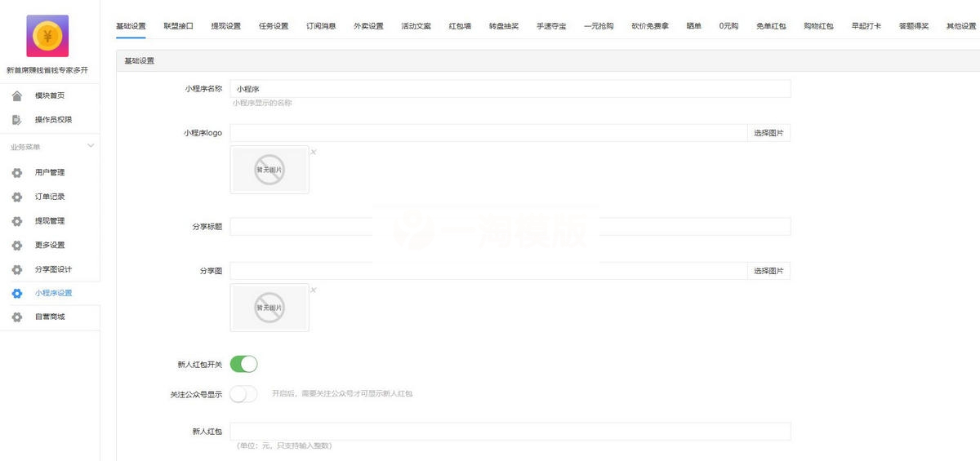Click 选择图片 for the 分享图 field
Viewport: 980px width, 461px height.
click(768, 271)
